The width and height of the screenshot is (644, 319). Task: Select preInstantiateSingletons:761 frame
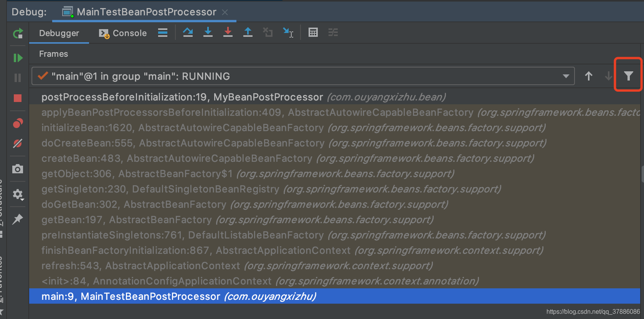335,235
